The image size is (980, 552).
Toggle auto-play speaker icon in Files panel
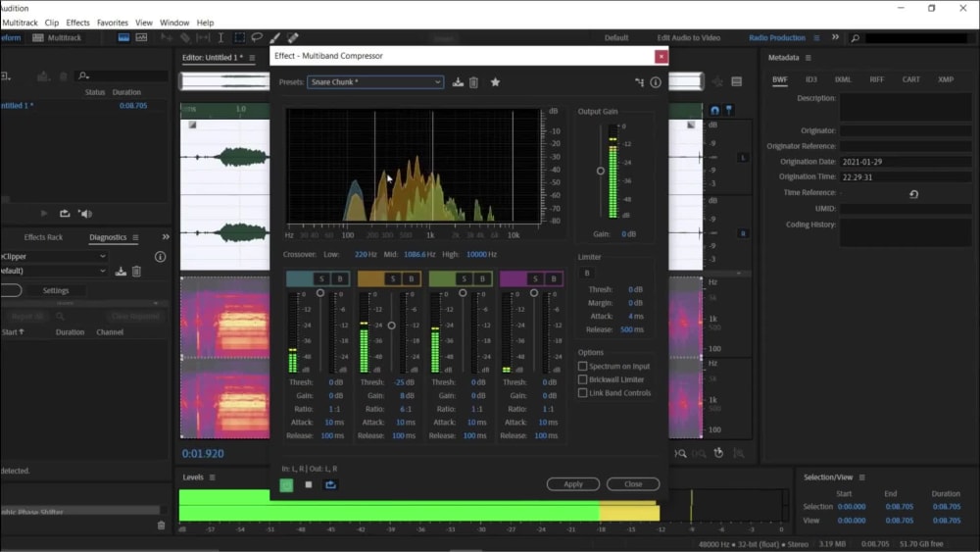[x=85, y=214]
